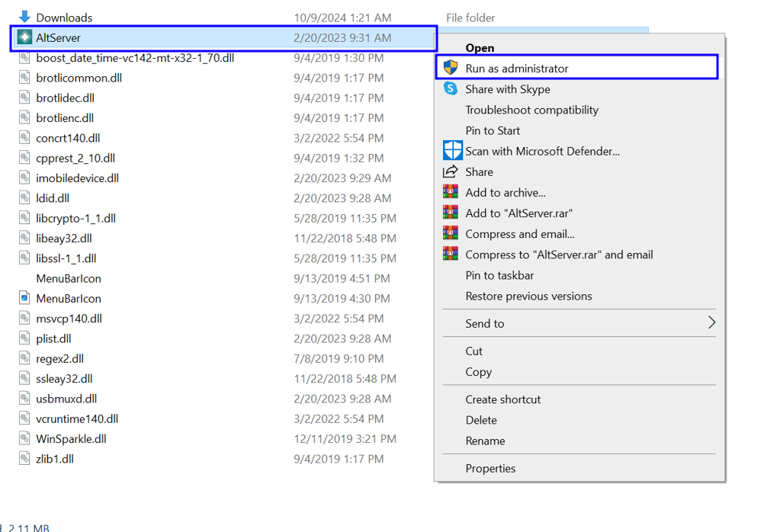Screen dimensions: 761x532
Task: Click the 12/11/2019 3:21 PM date cell
Action: (345, 439)
